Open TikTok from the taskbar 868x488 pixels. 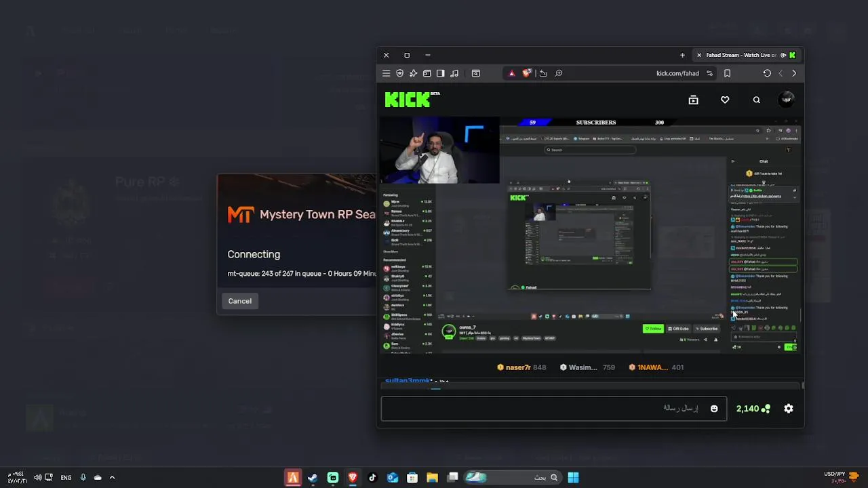click(372, 477)
